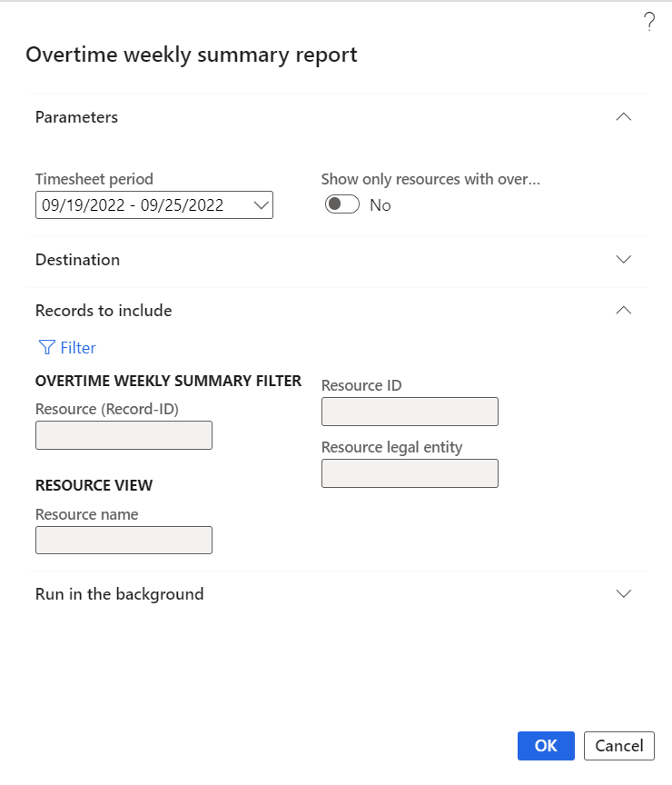Click the Destination section header
The width and height of the screenshot is (672, 785).
coord(78,260)
